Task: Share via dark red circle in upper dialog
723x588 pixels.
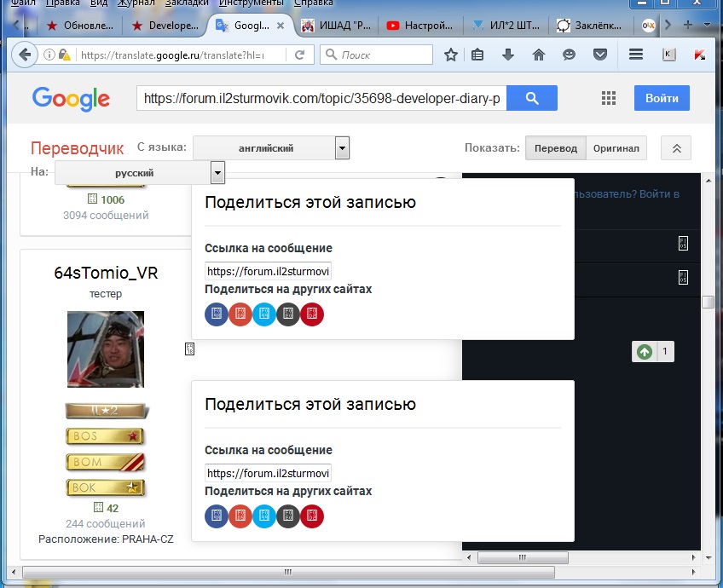Action: [x=312, y=314]
